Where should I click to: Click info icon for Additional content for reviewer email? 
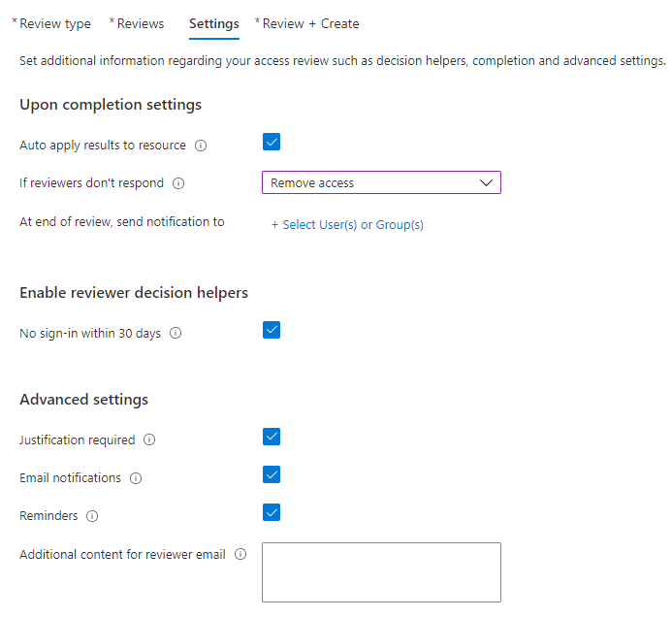(240, 555)
